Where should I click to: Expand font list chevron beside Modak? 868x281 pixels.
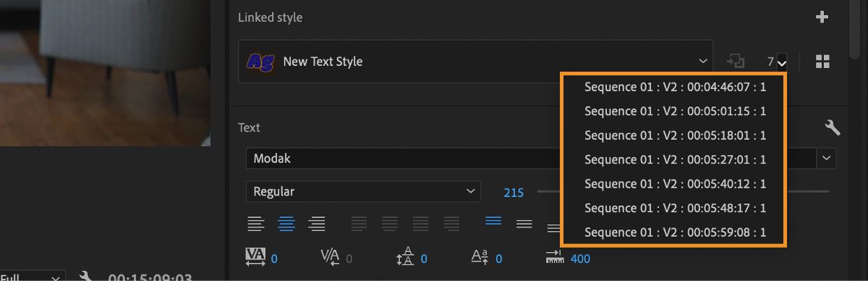[826, 158]
